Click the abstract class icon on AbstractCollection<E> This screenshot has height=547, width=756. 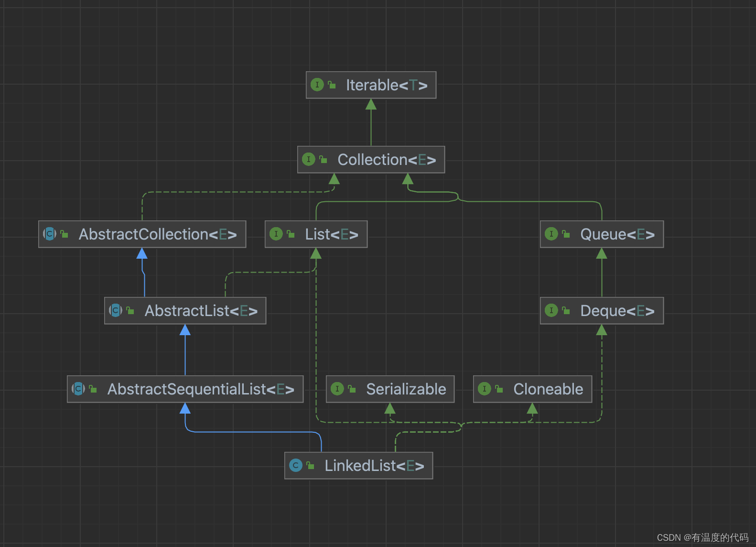pos(50,234)
